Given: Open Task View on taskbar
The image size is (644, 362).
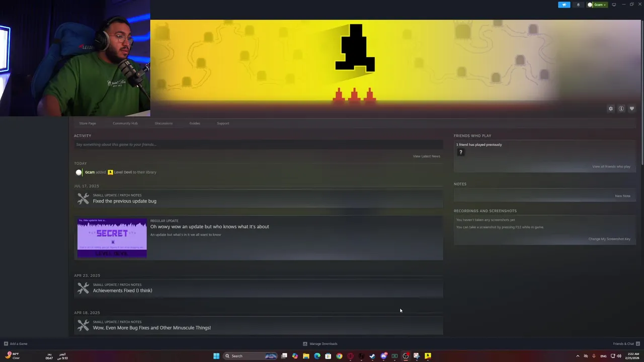Looking at the screenshot, I should click(284, 356).
